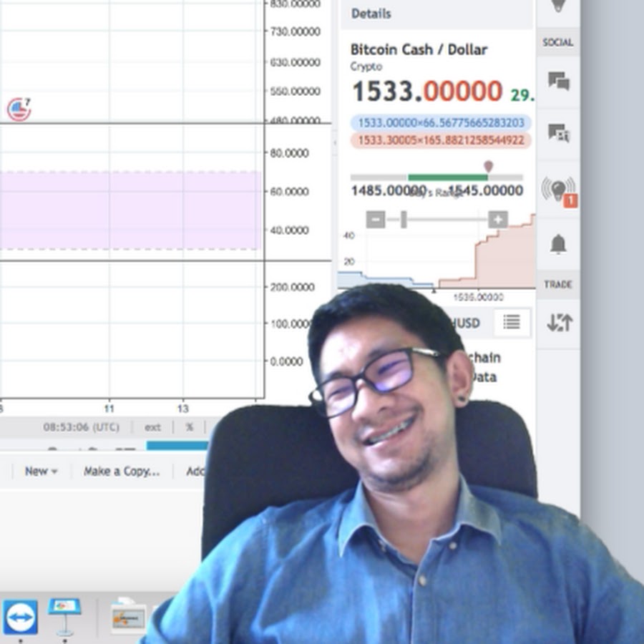
Task: Open the public chat panel icon
Action: coord(558,81)
